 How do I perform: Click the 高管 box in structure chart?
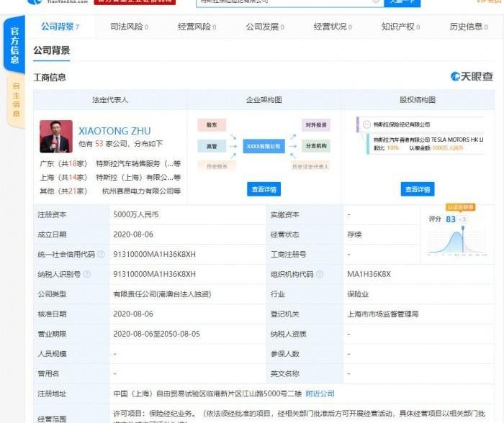tap(212, 146)
